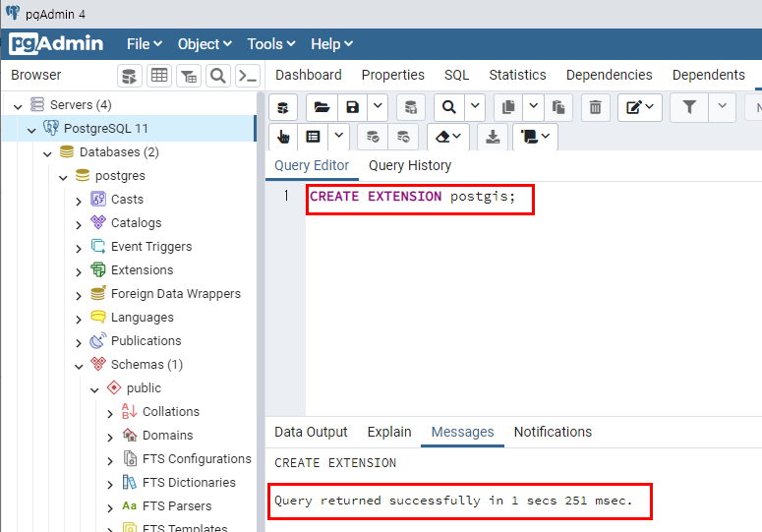
Task: Click the Save Data Changes database icon
Action: pyautogui.click(x=411, y=107)
